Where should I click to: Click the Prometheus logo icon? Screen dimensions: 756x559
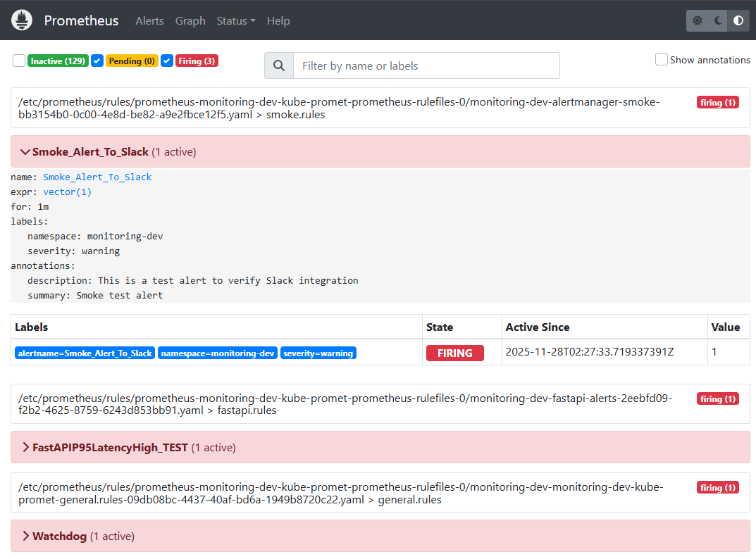coord(21,20)
